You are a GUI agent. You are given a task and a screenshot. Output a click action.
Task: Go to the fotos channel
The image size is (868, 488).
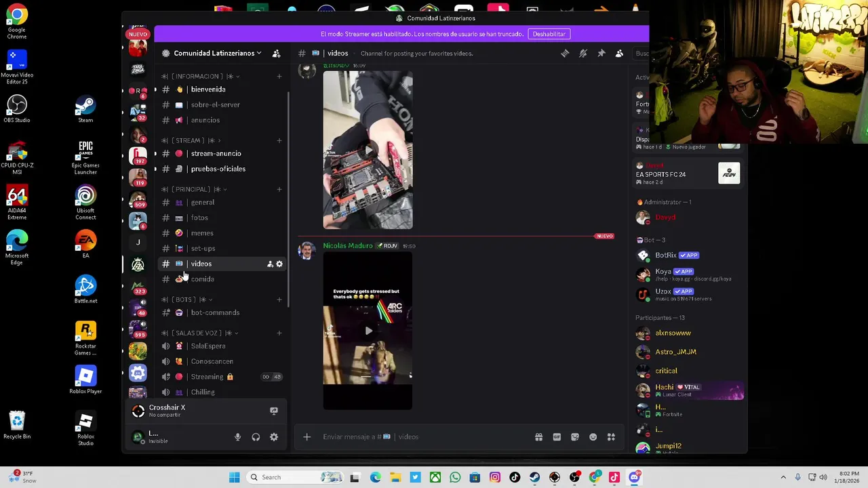coord(222,218)
